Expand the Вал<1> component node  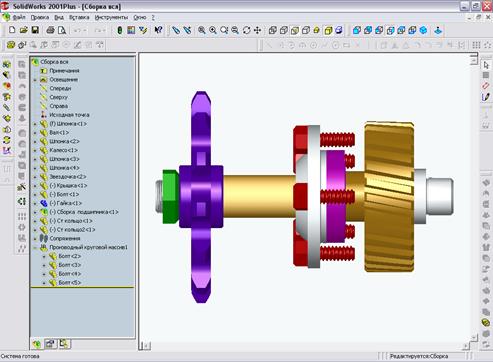tap(35, 133)
